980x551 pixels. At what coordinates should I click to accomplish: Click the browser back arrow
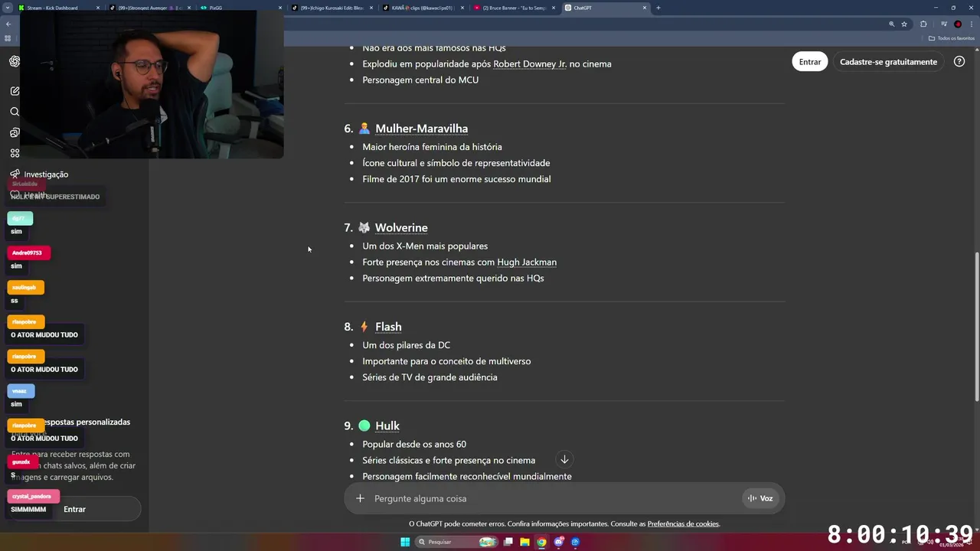8,24
